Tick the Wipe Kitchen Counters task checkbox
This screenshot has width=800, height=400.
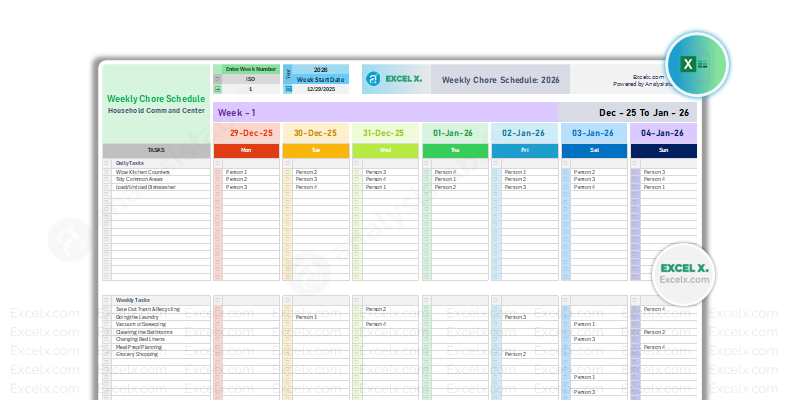tap(107, 172)
